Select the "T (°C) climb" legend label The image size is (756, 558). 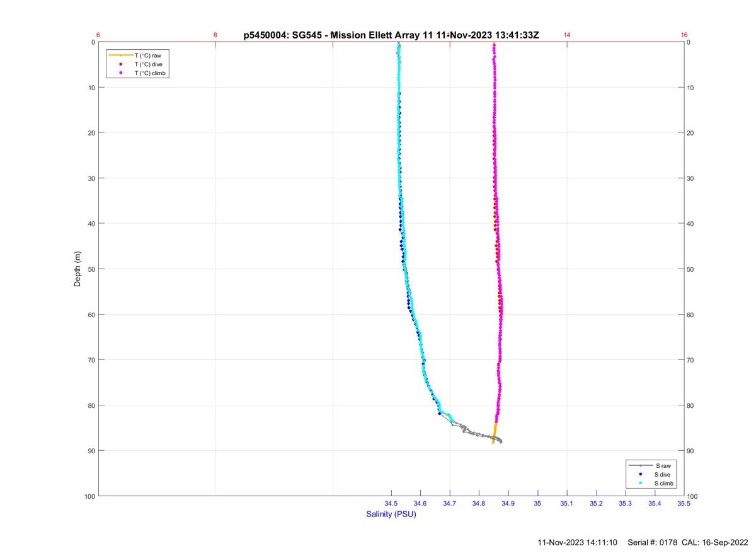point(151,73)
